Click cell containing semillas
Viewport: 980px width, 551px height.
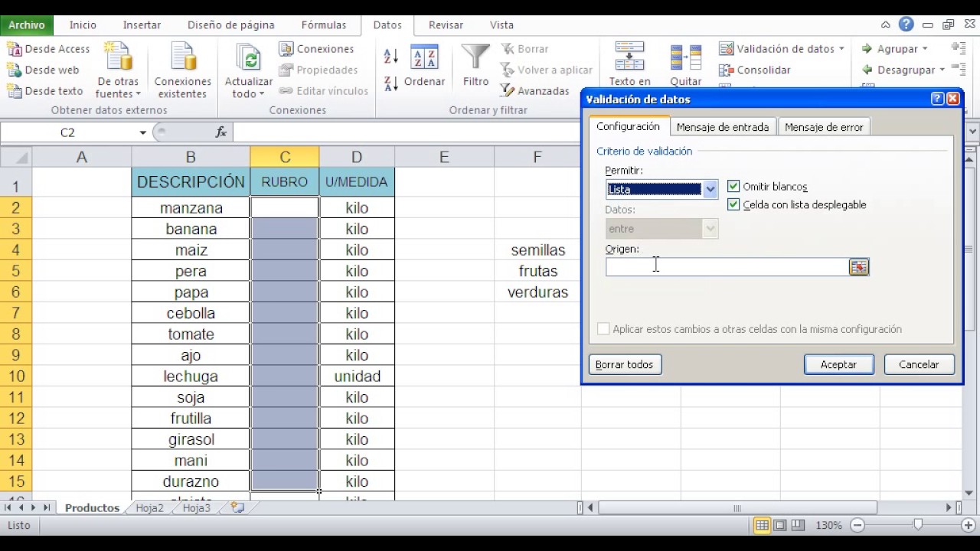[537, 250]
